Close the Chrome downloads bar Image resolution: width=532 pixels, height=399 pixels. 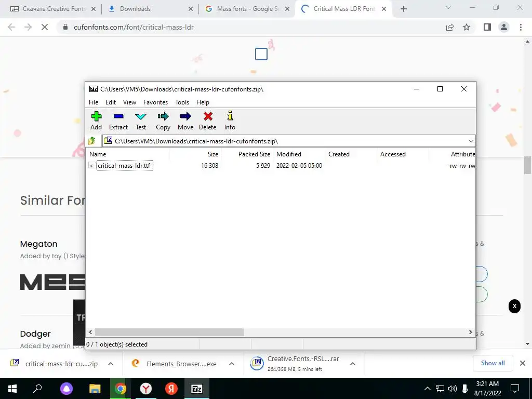pos(523,363)
